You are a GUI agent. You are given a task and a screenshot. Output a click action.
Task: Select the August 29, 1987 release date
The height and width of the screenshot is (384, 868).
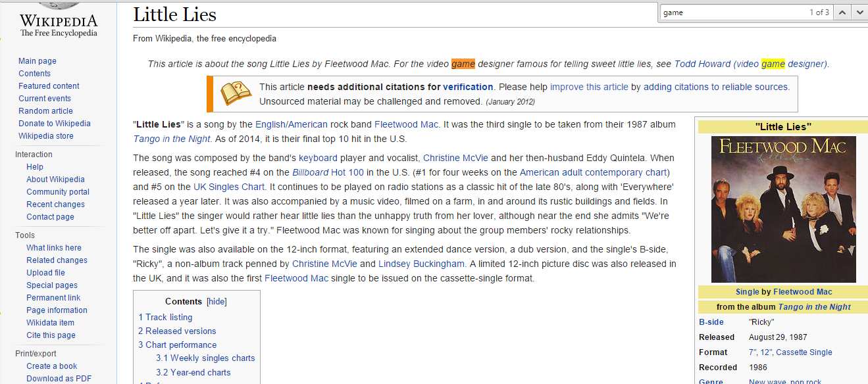tap(777, 337)
